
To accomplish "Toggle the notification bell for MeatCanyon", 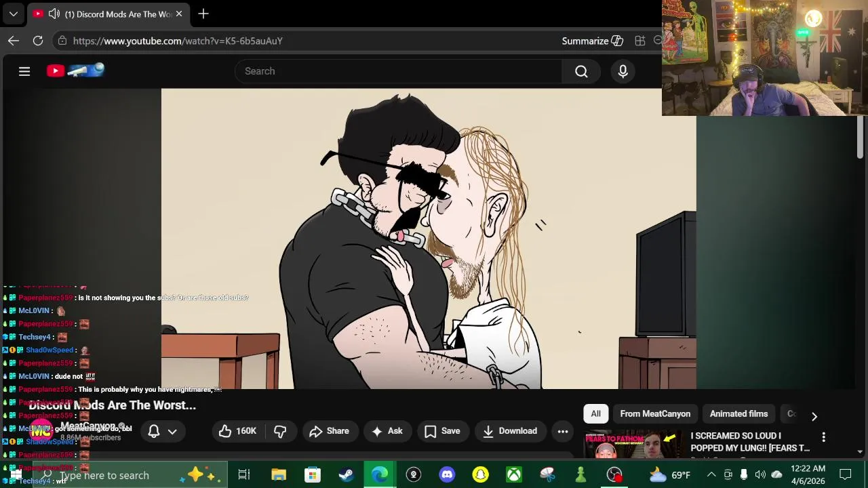I will tap(154, 431).
